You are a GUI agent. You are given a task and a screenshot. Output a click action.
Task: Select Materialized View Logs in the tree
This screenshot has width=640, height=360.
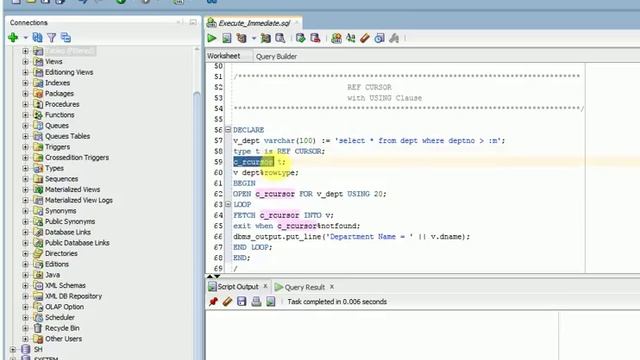click(x=78, y=200)
